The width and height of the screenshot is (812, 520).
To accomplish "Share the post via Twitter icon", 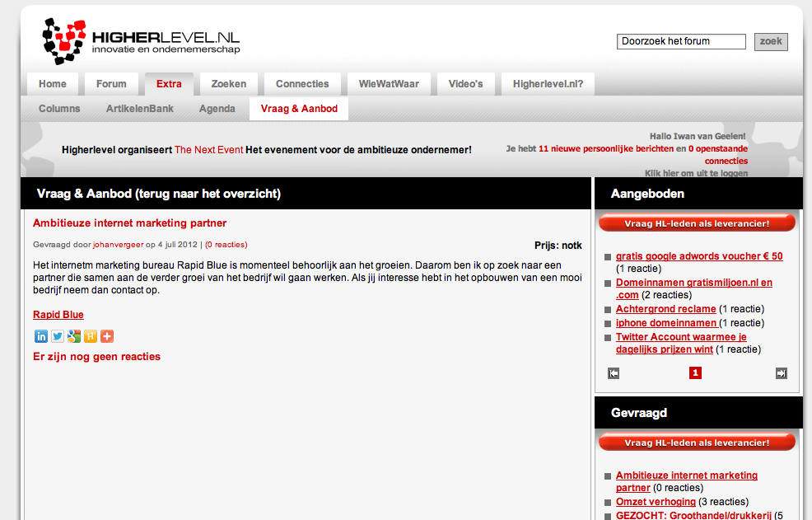I will [58, 336].
